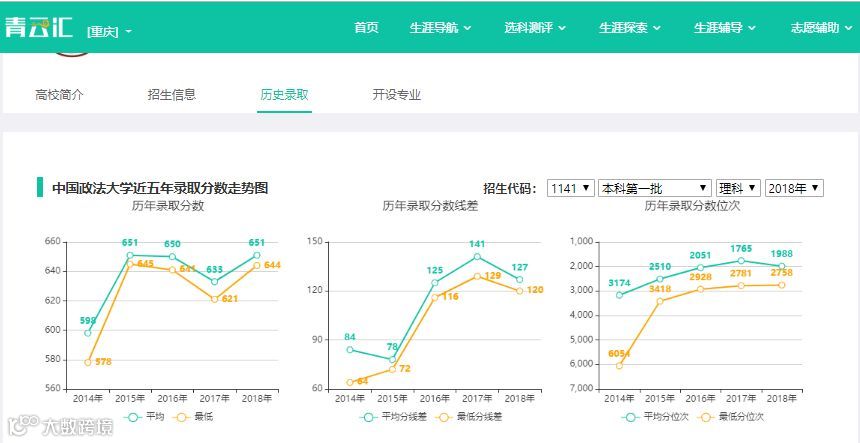The image size is (860, 443).
Task: Switch to the 开设专业 tab
Action: [x=397, y=95]
